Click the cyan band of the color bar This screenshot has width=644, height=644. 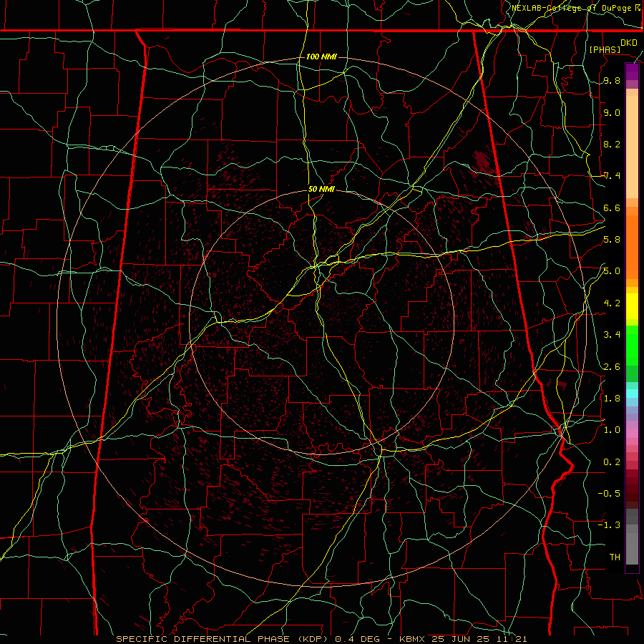point(632,394)
